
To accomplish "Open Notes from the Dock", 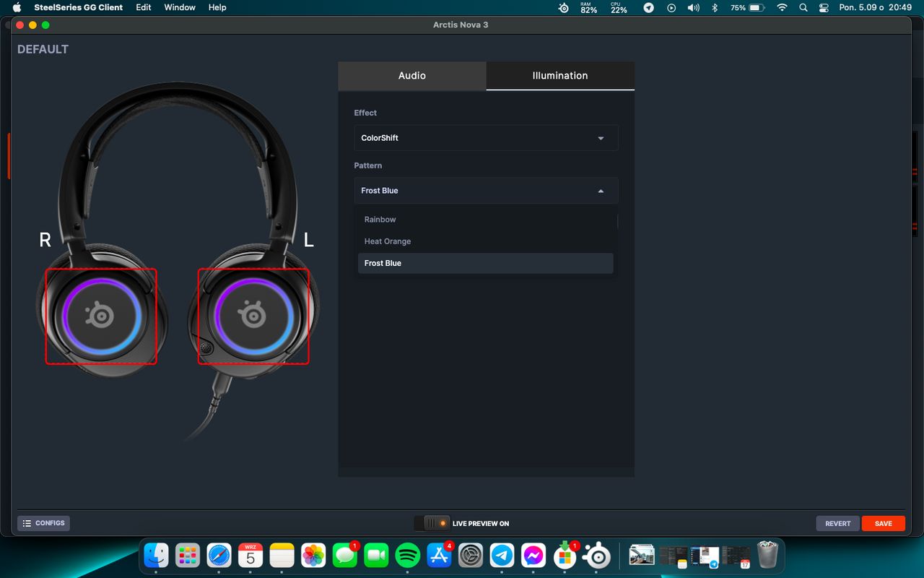I will coord(282,555).
